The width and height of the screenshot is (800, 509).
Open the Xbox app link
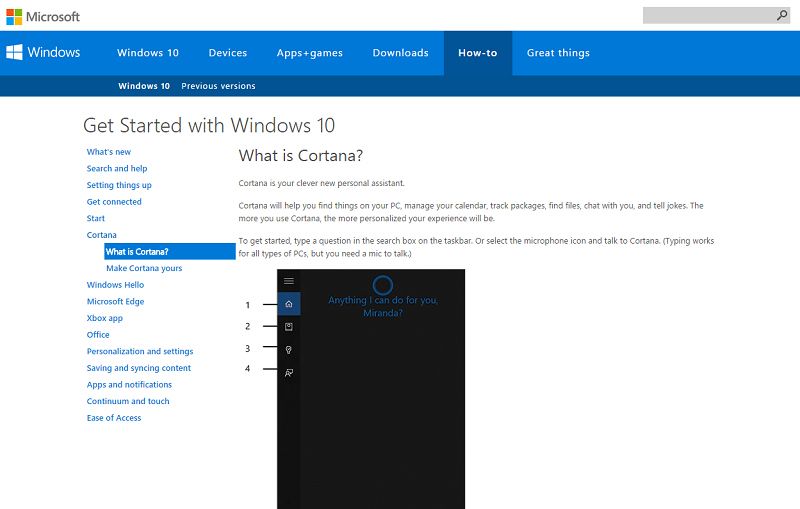105,318
